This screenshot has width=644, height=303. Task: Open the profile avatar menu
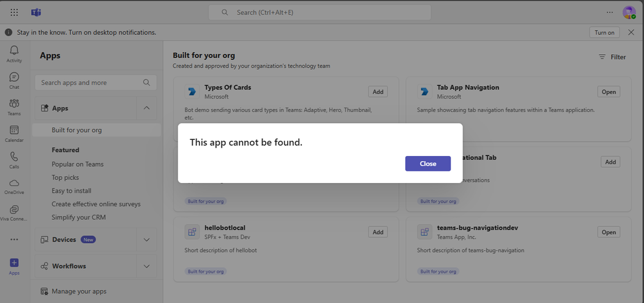[629, 12]
